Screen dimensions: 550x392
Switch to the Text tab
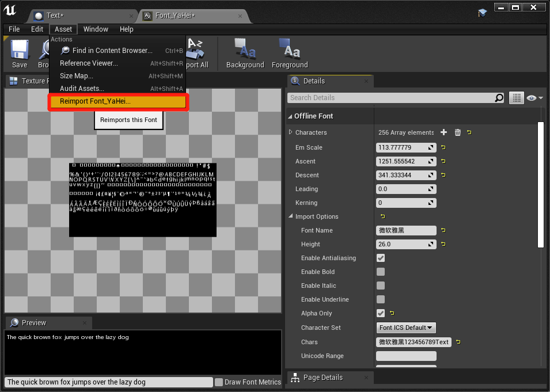(55, 16)
